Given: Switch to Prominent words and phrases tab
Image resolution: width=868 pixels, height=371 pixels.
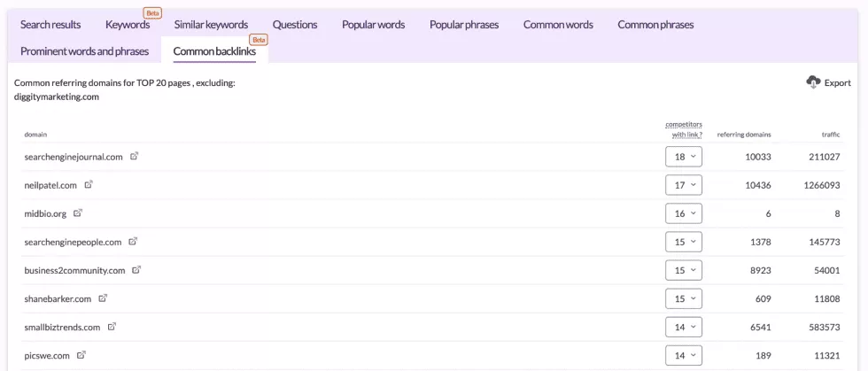Looking at the screenshot, I should (x=85, y=51).
